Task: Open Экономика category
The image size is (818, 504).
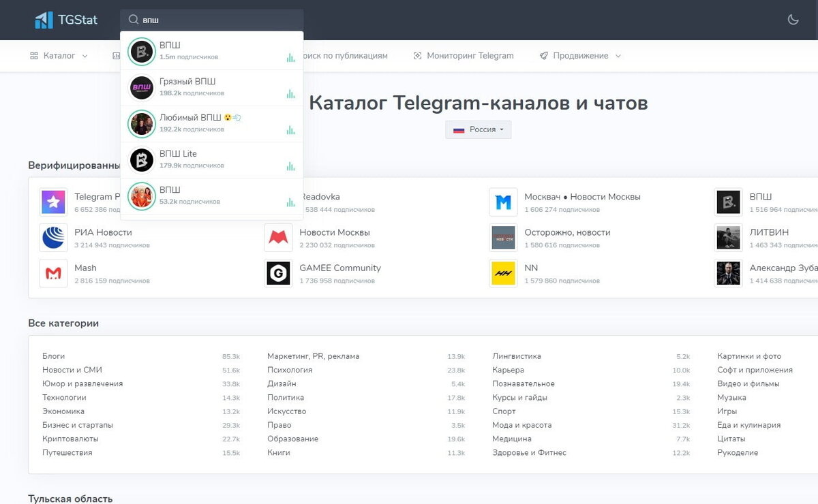Action: [63, 411]
